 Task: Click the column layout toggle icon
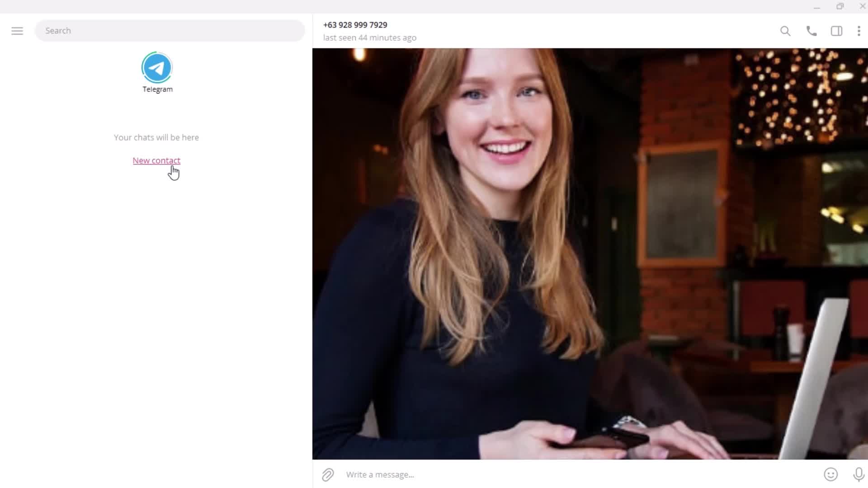836,30
